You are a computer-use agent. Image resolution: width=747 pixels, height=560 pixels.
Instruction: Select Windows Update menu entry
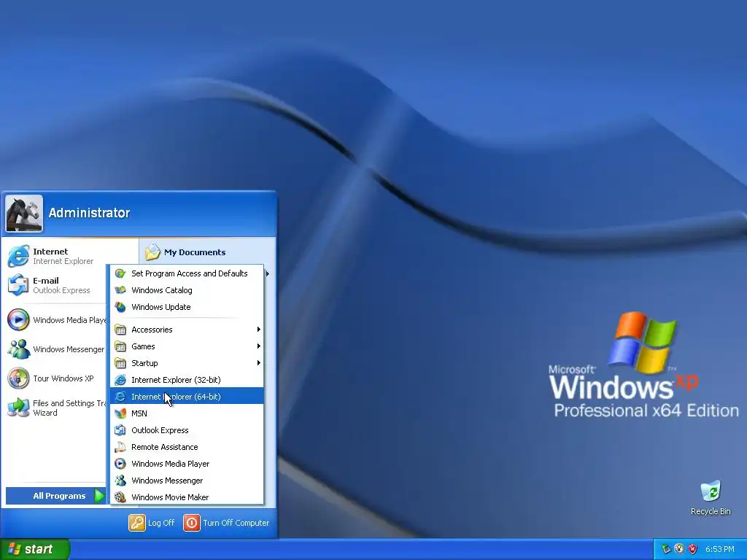click(187, 307)
